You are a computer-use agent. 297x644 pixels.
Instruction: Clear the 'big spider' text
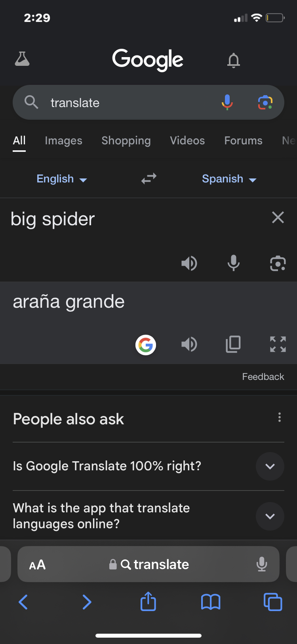[x=278, y=217]
